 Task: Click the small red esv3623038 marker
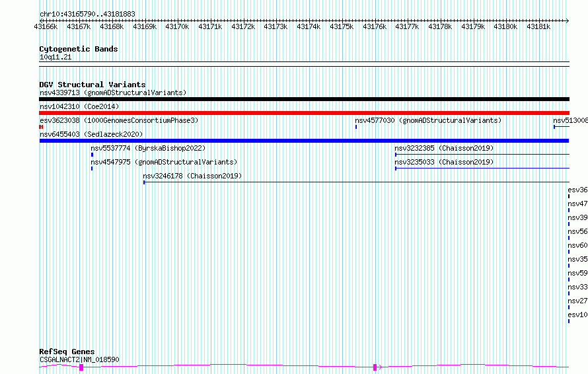point(41,127)
